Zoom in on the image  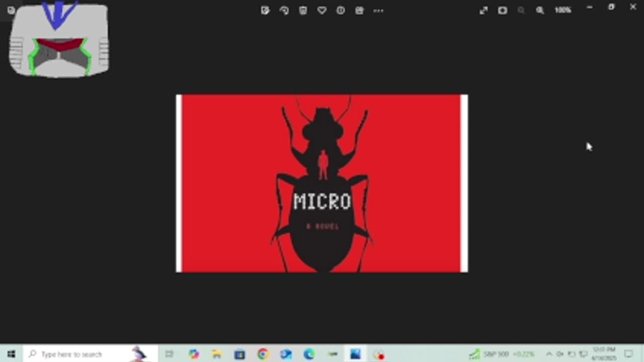pyautogui.click(x=540, y=10)
